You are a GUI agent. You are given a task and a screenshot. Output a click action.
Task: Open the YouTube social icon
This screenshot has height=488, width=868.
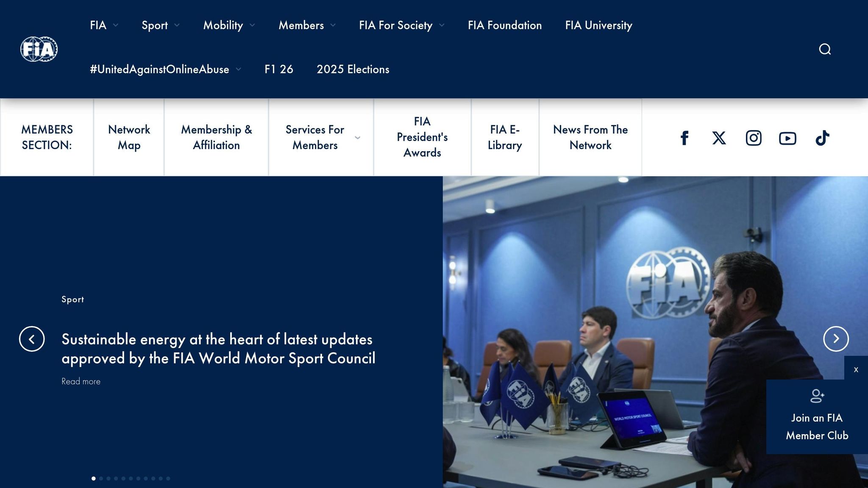[787, 138]
